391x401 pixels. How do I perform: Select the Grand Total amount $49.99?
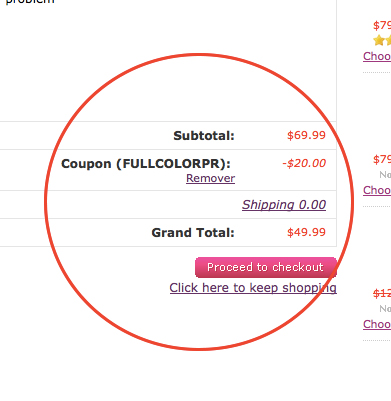pos(306,232)
